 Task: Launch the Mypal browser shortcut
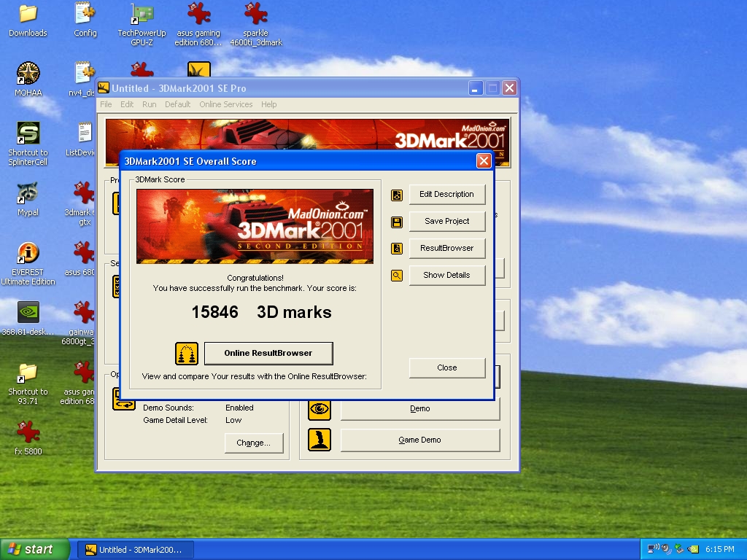[28, 200]
